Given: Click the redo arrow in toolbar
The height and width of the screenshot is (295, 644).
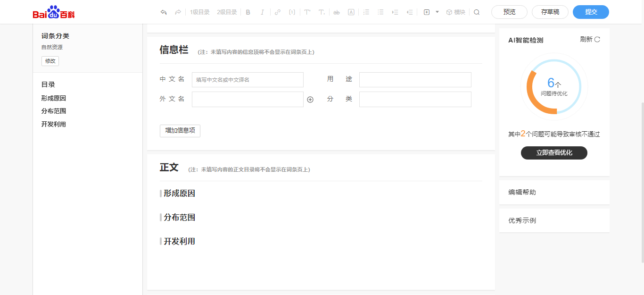Looking at the screenshot, I should [x=178, y=12].
